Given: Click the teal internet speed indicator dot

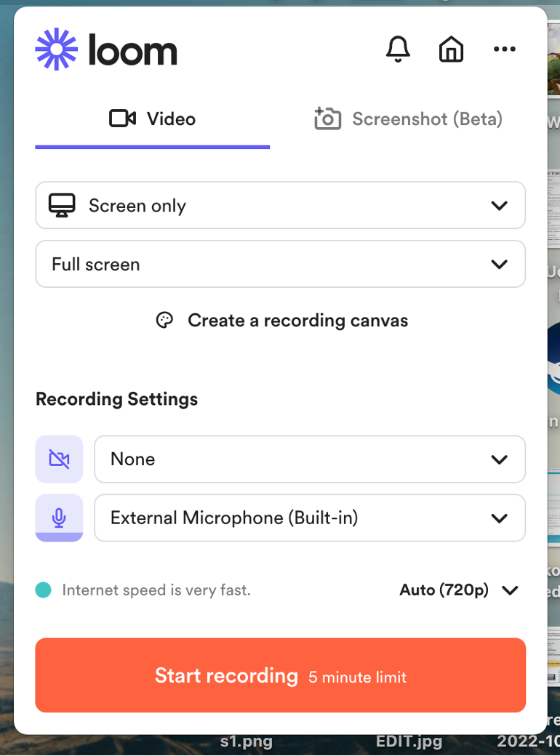Looking at the screenshot, I should [x=43, y=590].
